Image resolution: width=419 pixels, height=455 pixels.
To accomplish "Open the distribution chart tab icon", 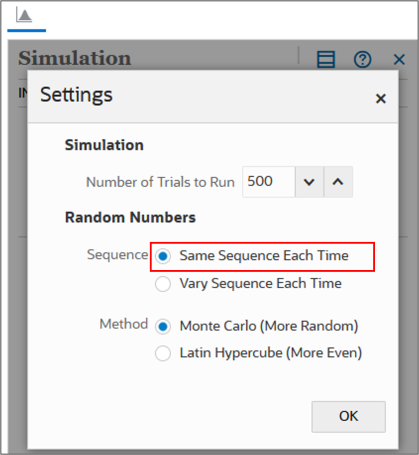I will [24, 16].
